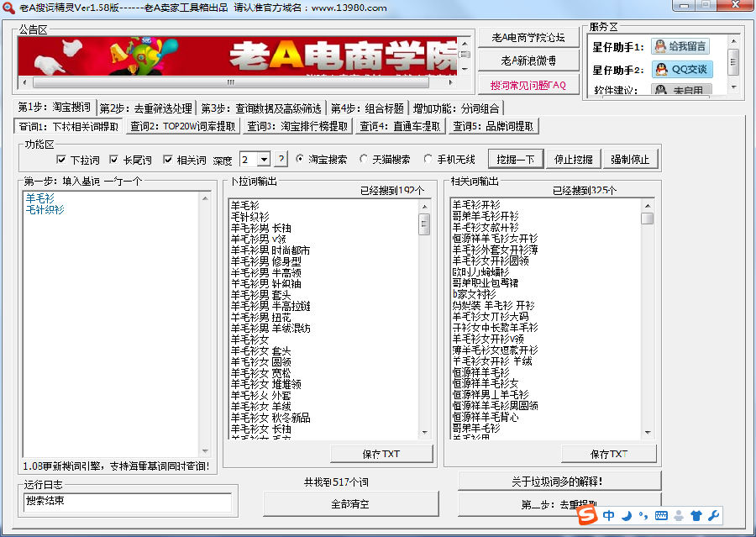Select 羊毛衫男 长袖 in dropdown output
Image resolution: width=756 pixels, height=537 pixels.
pyautogui.click(x=261, y=228)
